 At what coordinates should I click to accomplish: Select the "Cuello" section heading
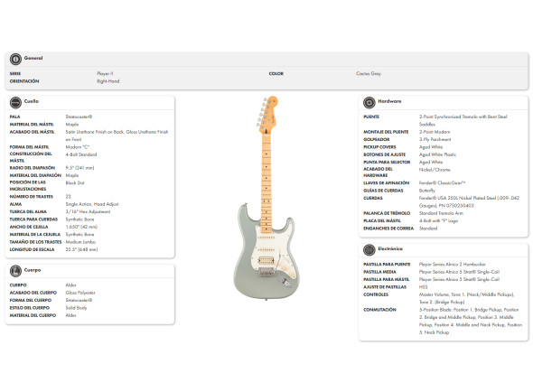pos(32,101)
